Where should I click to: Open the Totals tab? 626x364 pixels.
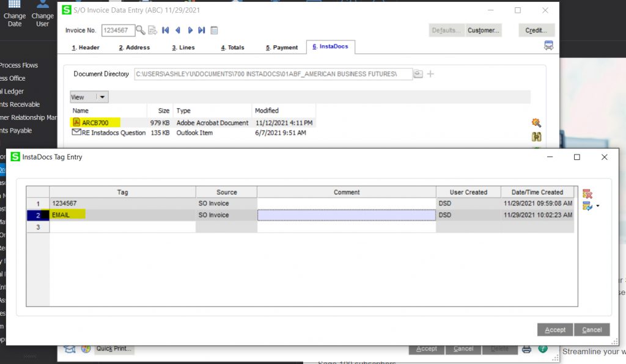(232, 47)
